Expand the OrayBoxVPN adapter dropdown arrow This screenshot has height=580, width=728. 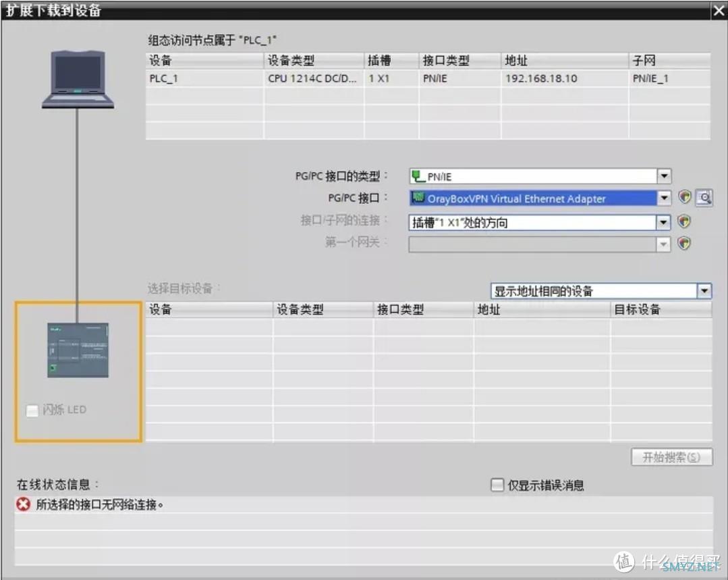pos(665,198)
